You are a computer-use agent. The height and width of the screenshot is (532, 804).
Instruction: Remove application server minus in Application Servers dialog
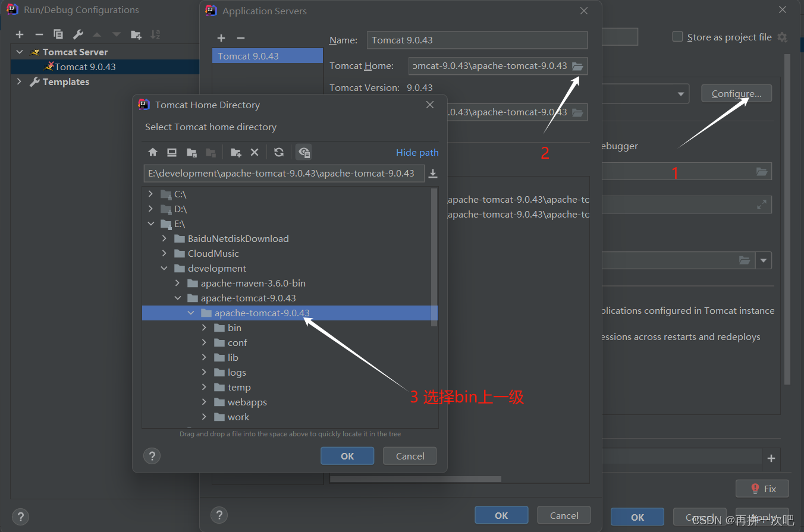coord(240,38)
